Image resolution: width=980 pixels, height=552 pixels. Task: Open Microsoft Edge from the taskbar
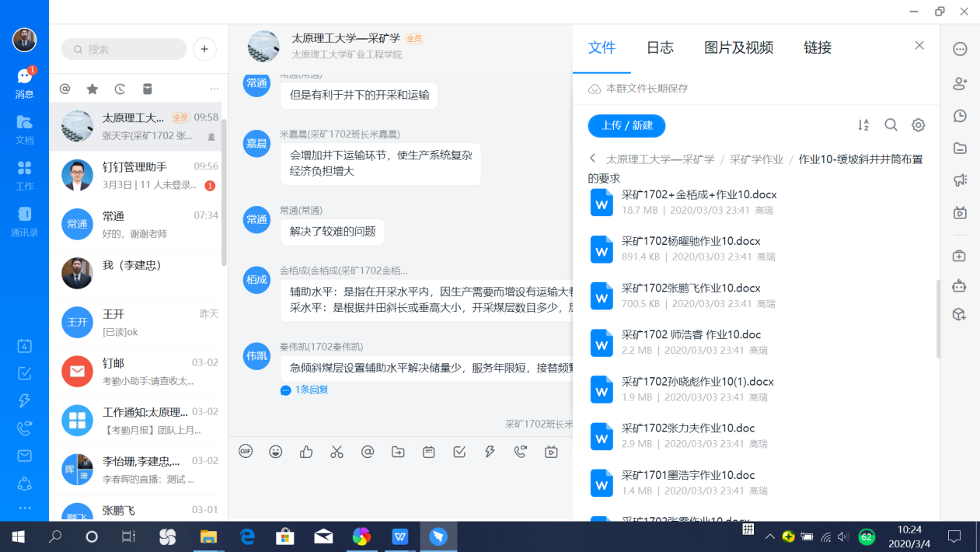click(x=247, y=536)
